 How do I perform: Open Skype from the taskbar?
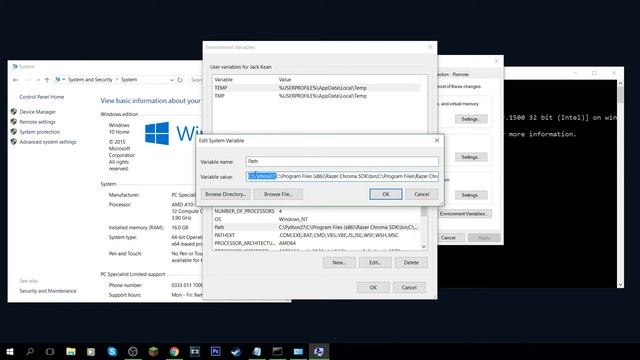pyautogui.click(x=112, y=351)
